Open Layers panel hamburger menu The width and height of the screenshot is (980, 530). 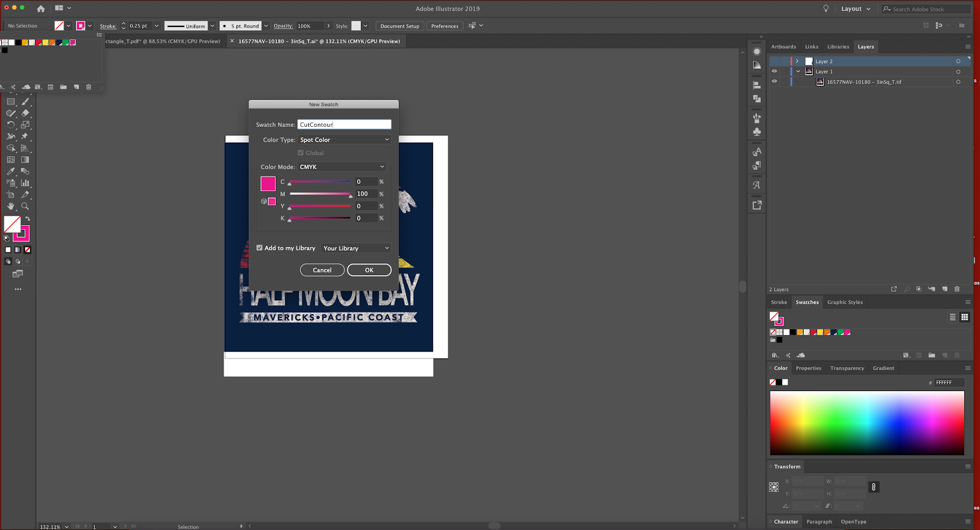[x=968, y=47]
